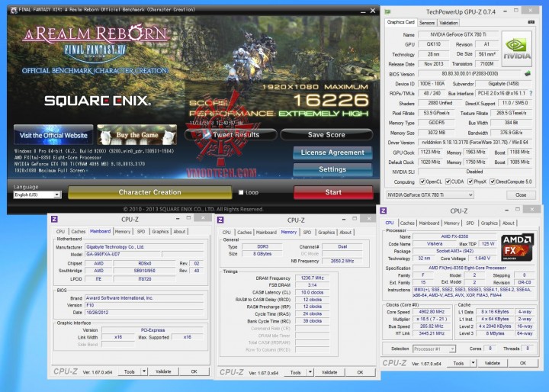Click the score value 16226
549x392 pixels.
click(x=331, y=101)
